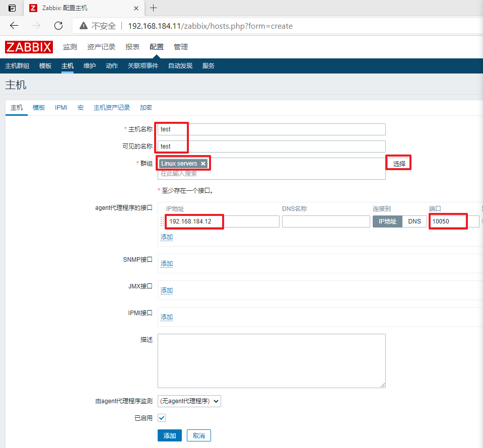Toggle the 已启用 checkbox

[x=162, y=418]
